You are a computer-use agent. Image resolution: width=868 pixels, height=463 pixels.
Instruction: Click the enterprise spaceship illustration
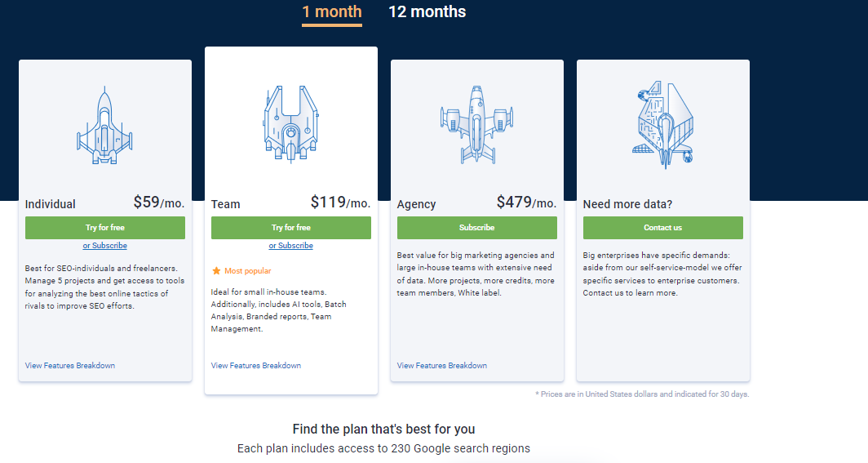point(662,125)
